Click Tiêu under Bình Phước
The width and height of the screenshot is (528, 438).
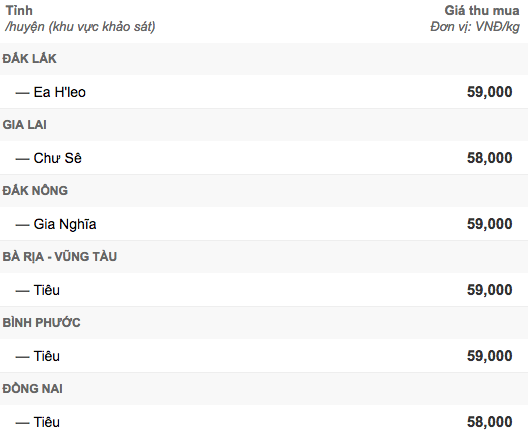pos(46,356)
